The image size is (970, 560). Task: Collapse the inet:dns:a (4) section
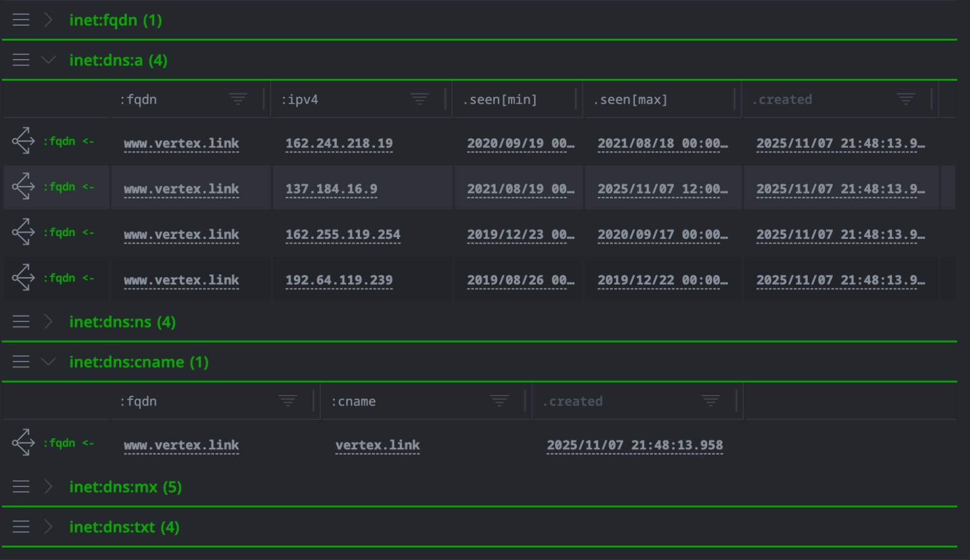click(48, 60)
